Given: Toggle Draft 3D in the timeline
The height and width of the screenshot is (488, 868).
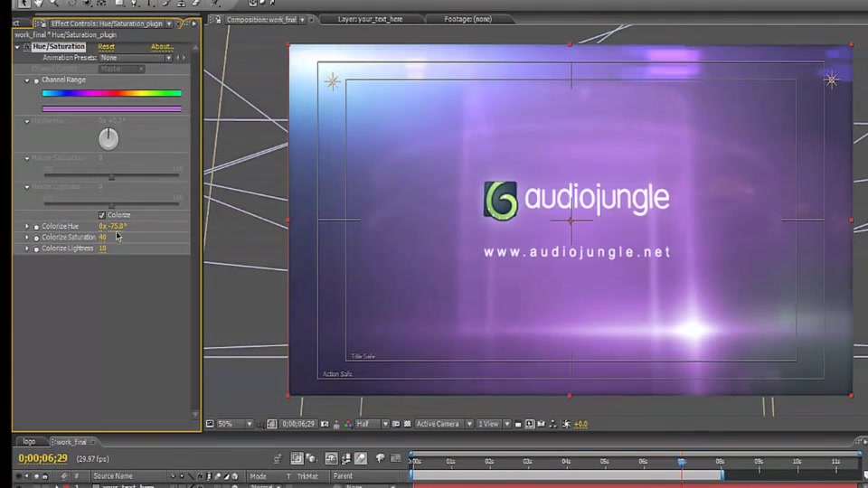Looking at the screenshot, I should pyautogui.click(x=311, y=458).
